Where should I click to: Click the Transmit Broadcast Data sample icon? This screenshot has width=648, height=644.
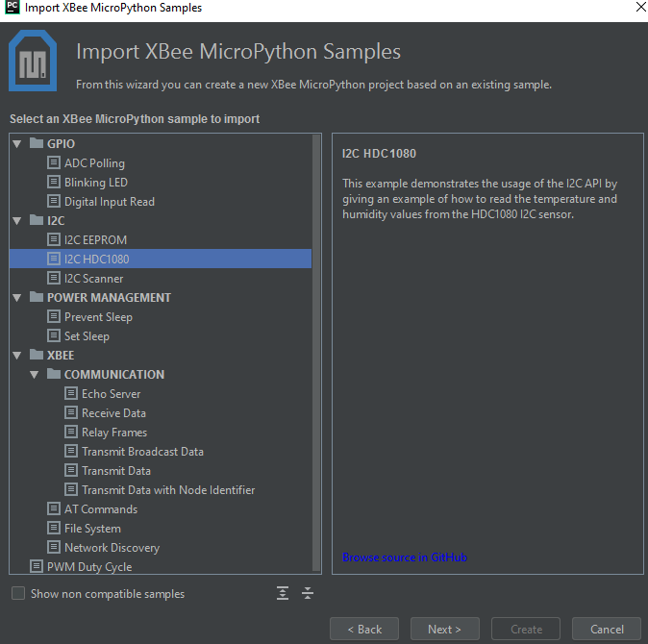[71, 451]
